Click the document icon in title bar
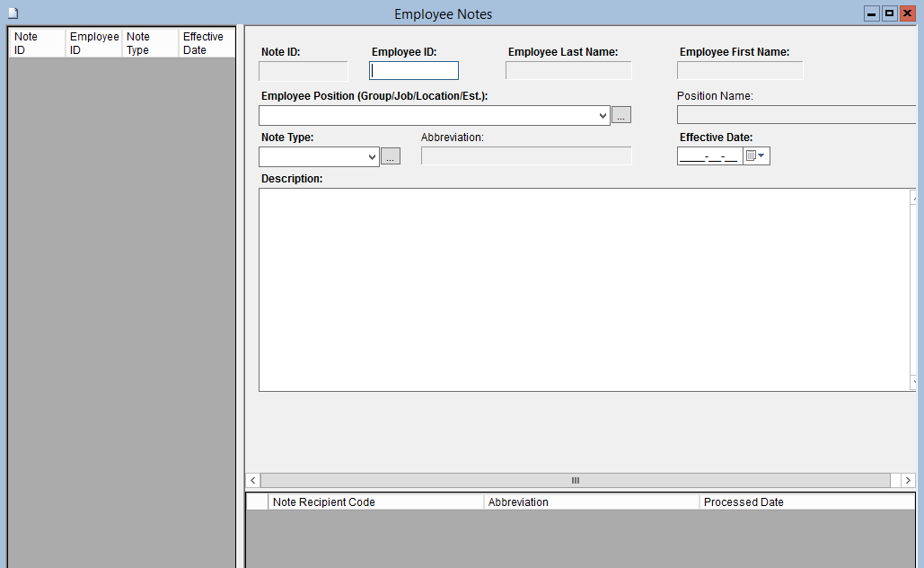 point(13,13)
